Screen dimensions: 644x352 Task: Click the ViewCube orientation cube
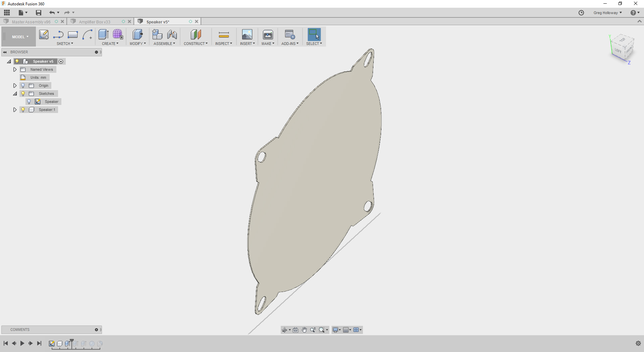coord(623,48)
